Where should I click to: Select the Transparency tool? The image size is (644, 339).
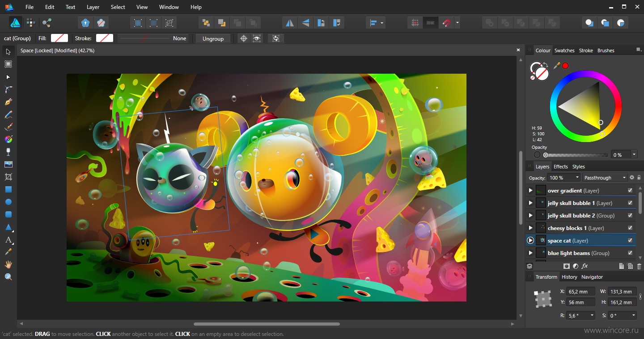pos(8,152)
